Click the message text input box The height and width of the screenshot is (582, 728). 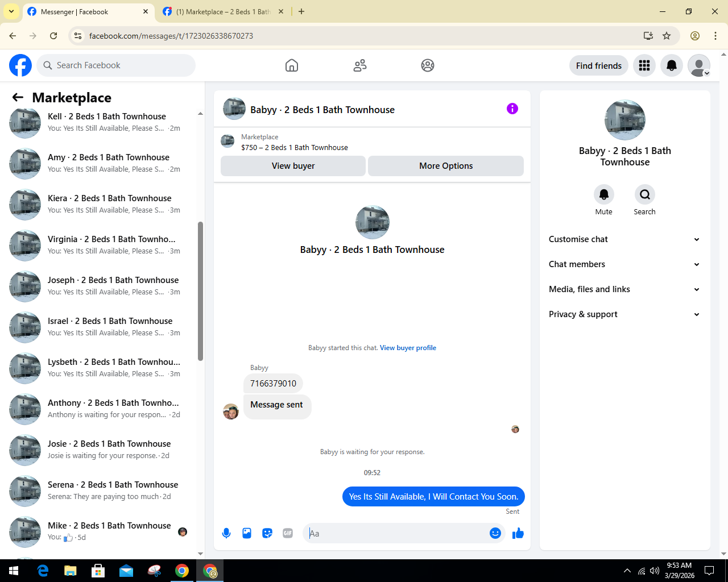[397, 533]
